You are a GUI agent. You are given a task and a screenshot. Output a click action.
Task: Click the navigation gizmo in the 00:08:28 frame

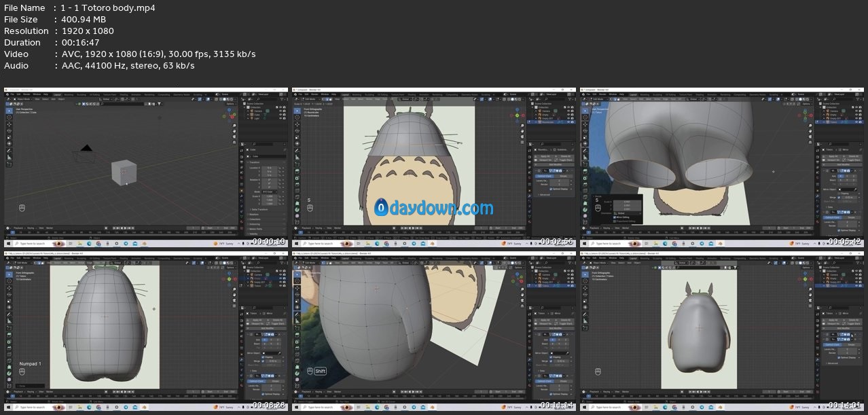tap(230, 278)
